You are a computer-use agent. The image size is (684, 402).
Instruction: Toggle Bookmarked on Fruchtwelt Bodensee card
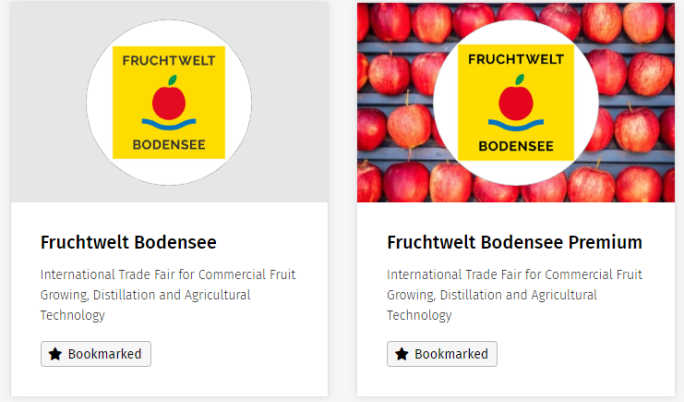96,354
